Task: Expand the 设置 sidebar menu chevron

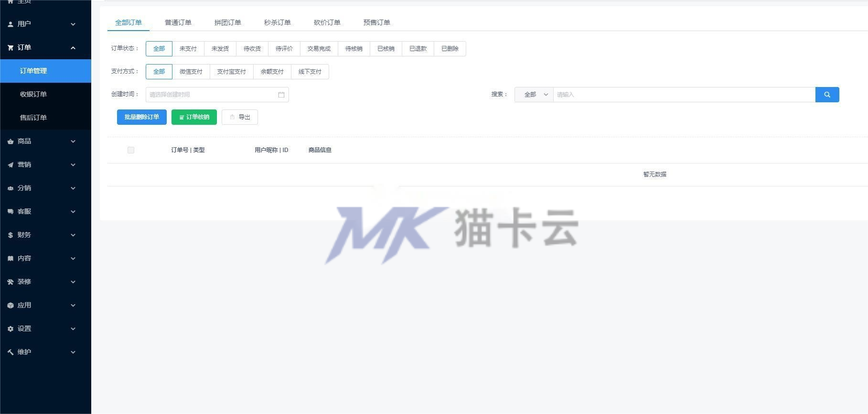Action: pyautogui.click(x=73, y=328)
